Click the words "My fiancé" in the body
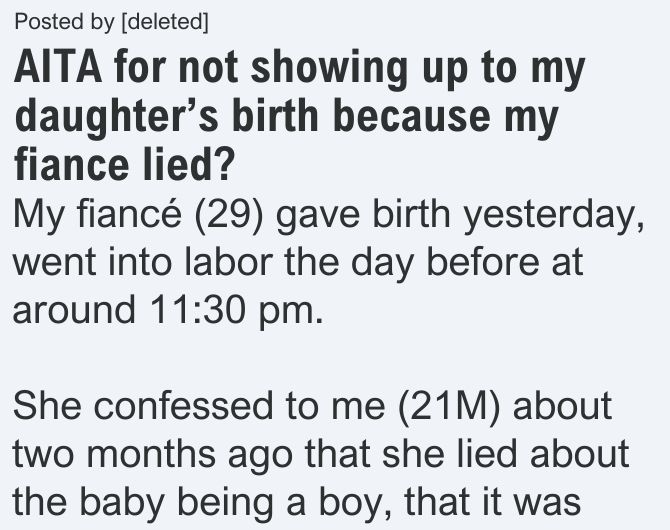 point(97,215)
